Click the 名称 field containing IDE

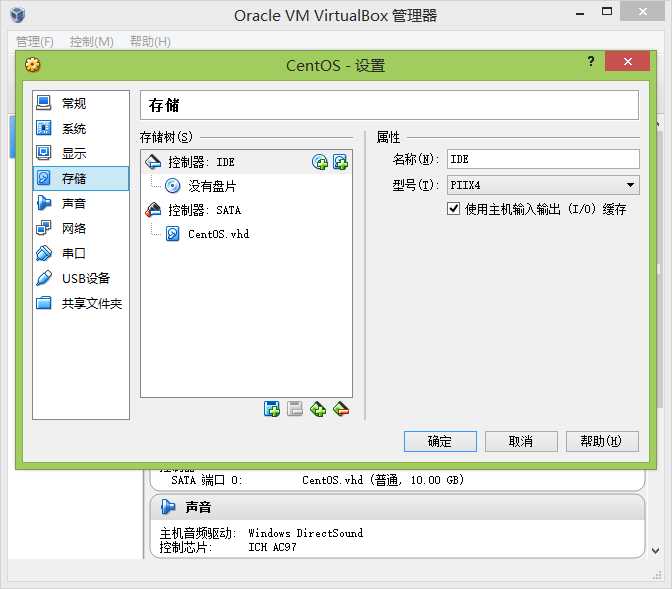(543, 159)
